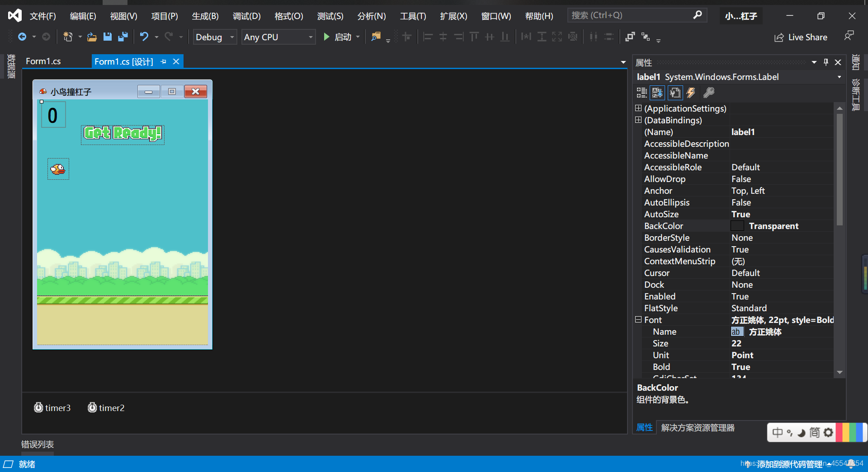Screen dimensions: 868x472
Task: Switch to the Form1.cs code tab
Action: click(43, 61)
